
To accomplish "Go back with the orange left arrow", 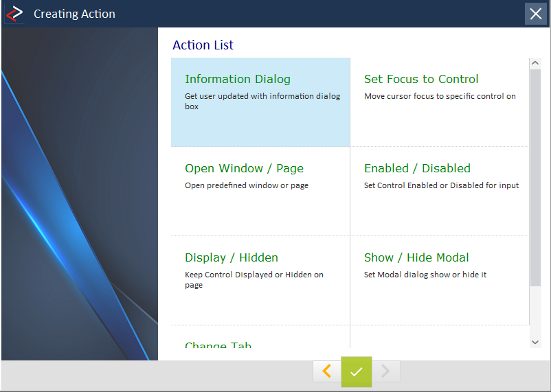I will (327, 371).
